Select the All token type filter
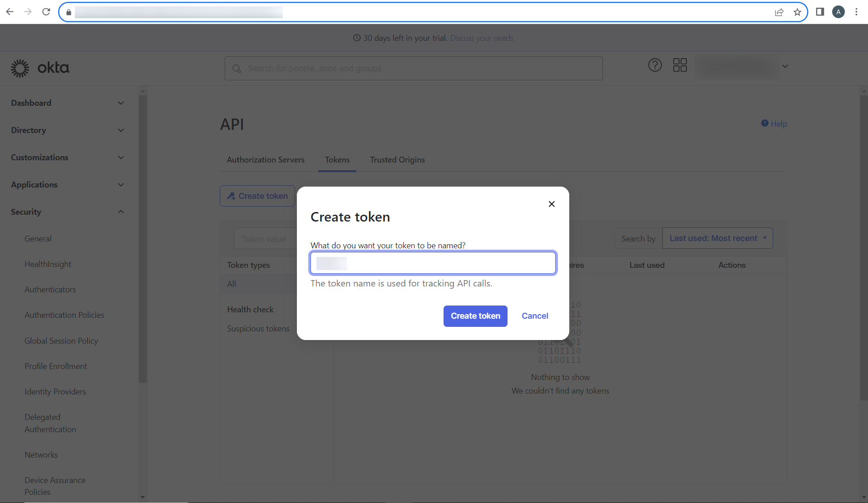Viewport: 868px width, 503px height. point(232,284)
